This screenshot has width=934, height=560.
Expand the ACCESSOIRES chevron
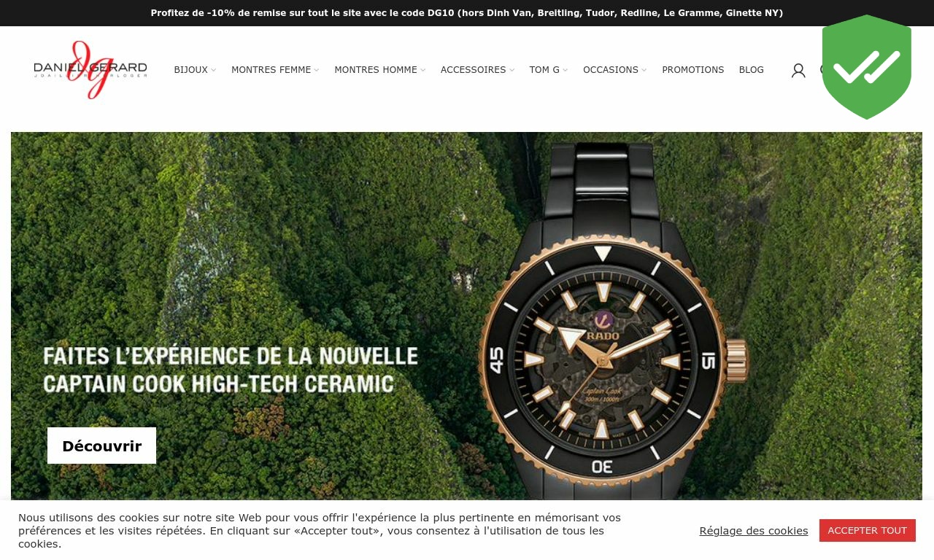[512, 71]
